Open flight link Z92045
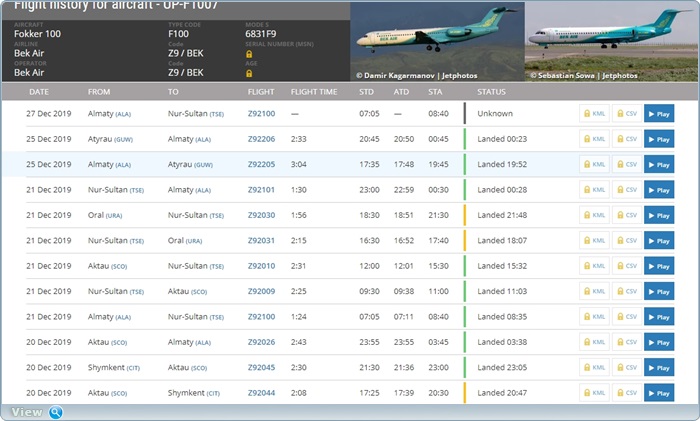This screenshot has width=700, height=421. click(x=262, y=368)
